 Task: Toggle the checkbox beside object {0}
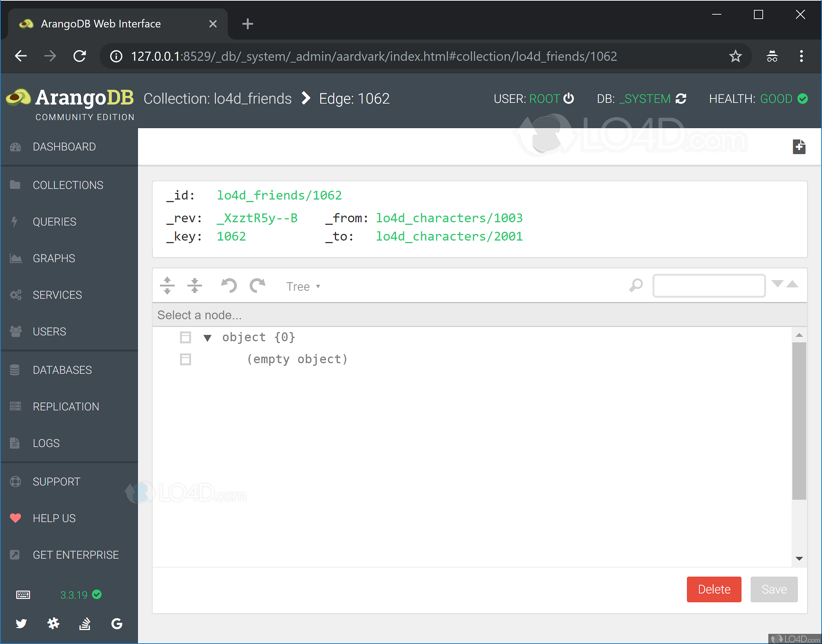[186, 337]
